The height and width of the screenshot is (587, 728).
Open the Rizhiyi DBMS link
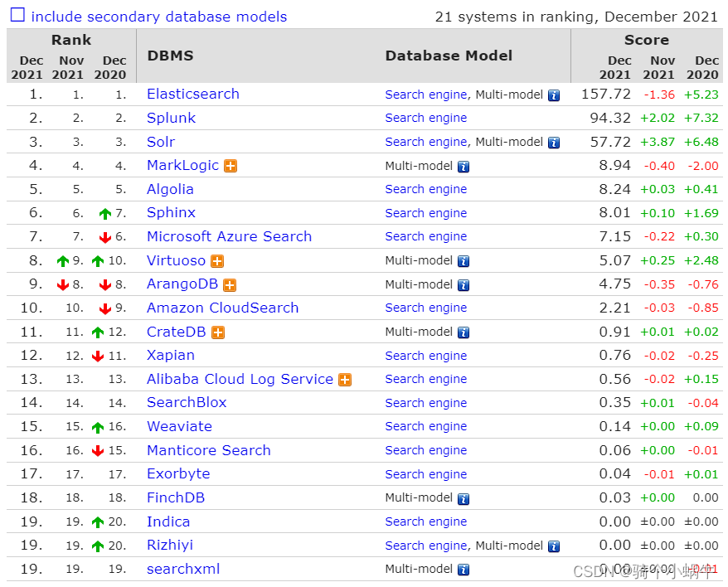point(170,546)
